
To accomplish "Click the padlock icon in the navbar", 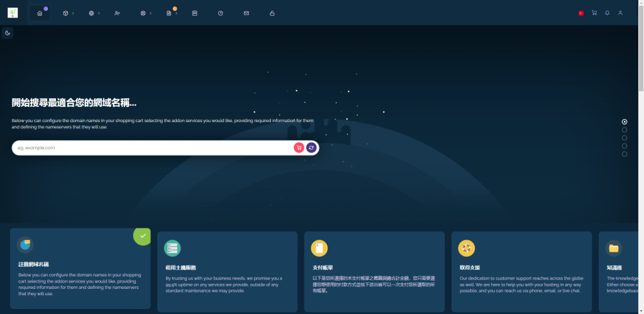I will point(272,13).
